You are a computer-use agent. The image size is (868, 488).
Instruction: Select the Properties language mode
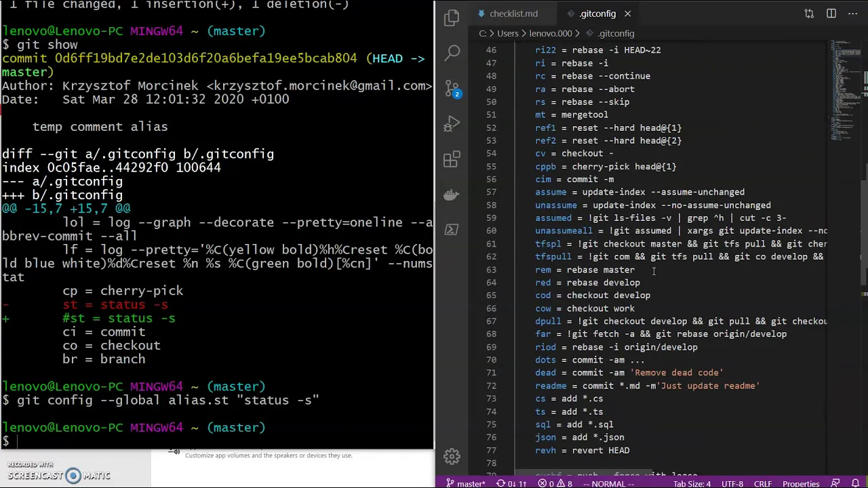(801, 483)
